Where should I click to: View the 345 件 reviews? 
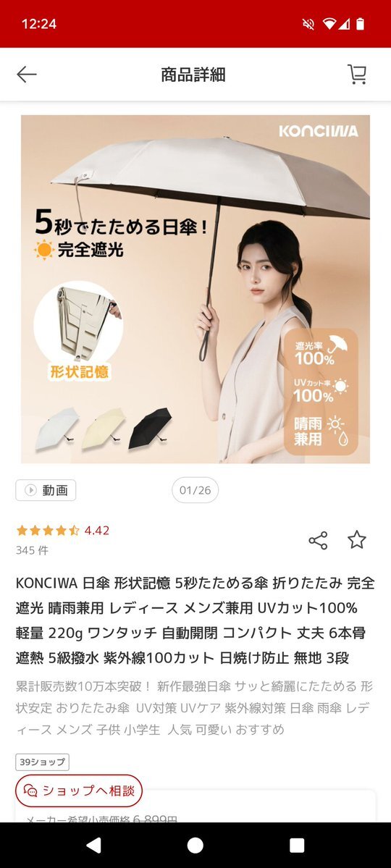[x=32, y=550]
